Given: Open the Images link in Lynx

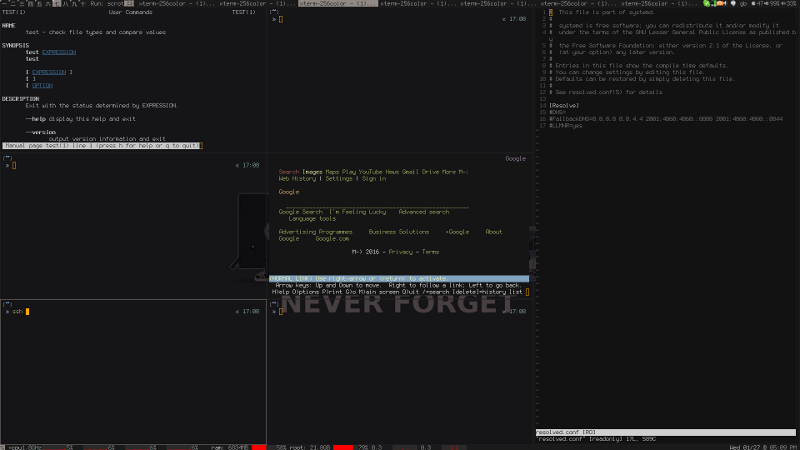Looking at the screenshot, I should 312,172.
